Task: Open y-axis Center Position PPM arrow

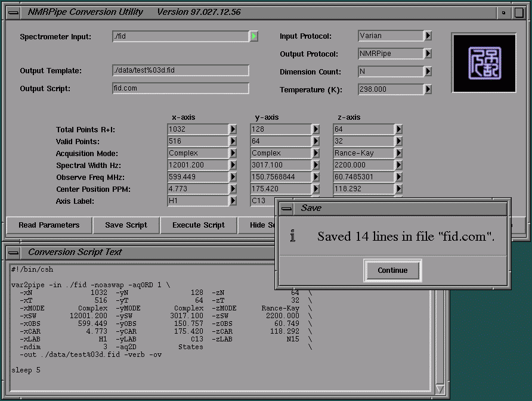Action: 316,189
